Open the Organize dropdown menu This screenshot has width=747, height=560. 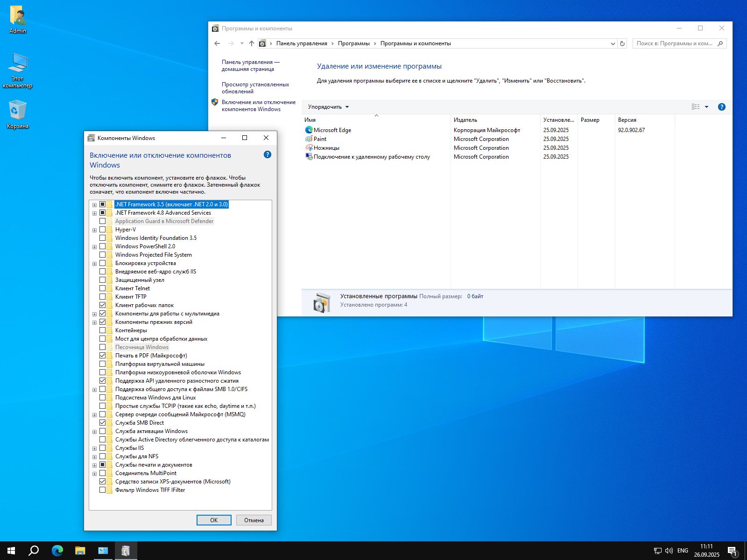click(328, 107)
